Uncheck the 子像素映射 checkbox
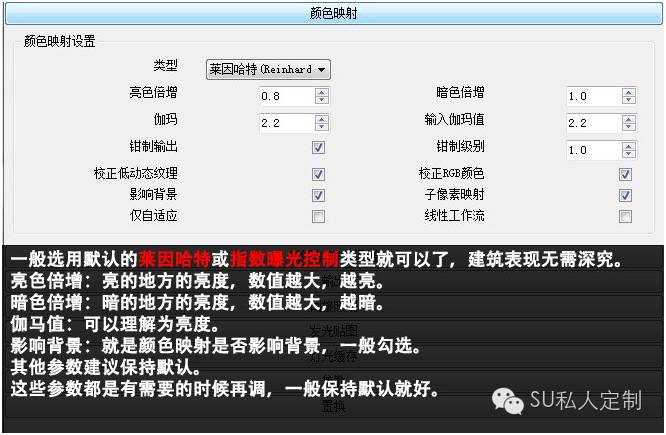The image size is (666, 435). [625, 195]
